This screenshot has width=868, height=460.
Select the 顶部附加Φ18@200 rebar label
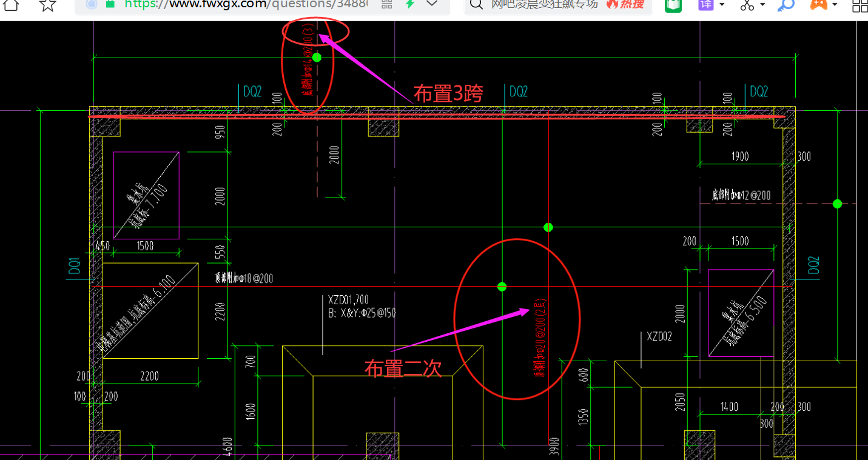[x=244, y=278]
